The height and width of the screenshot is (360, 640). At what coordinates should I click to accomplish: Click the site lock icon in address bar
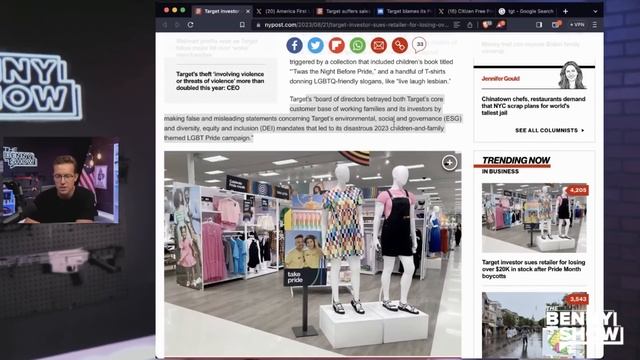[258, 25]
